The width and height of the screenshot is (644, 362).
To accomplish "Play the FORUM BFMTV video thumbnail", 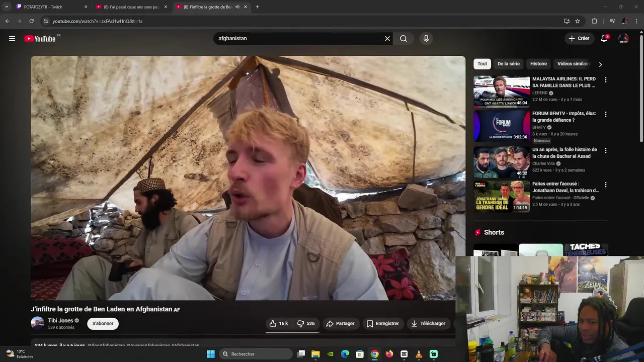I will (x=502, y=126).
